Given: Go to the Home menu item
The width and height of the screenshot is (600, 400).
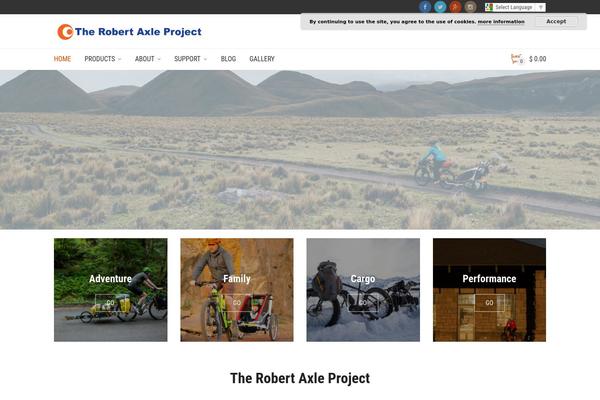Looking at the screenshot, I should pos(62,59).
